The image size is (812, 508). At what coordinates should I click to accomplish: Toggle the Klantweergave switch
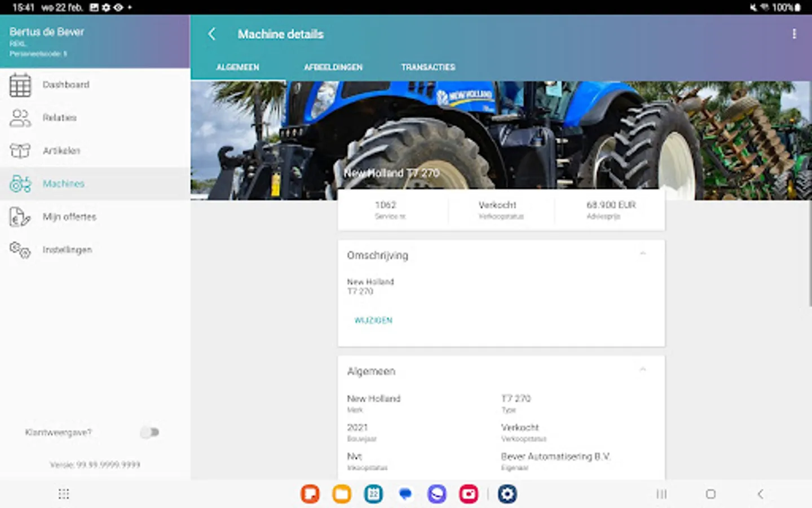(149, 432)
